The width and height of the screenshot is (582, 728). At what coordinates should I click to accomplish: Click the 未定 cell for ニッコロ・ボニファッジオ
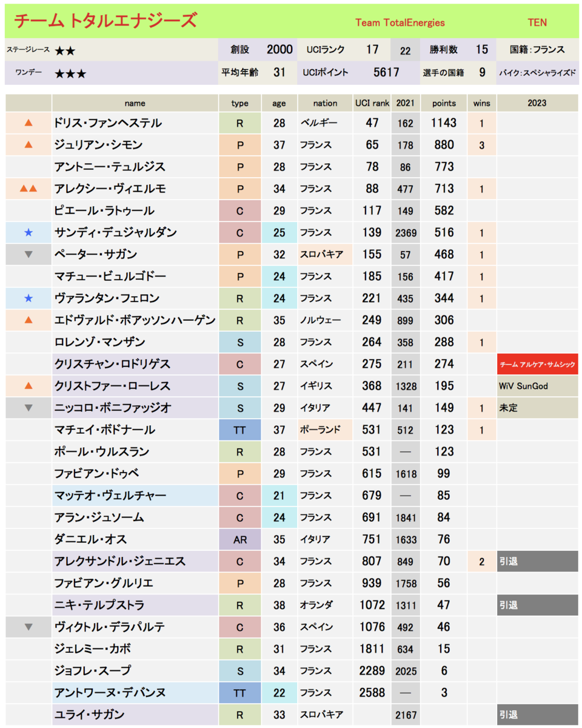[537, 408]
